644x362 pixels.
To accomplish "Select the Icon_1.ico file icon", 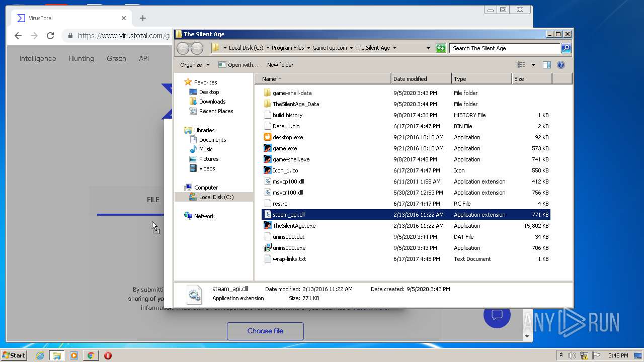I will click(268, 170).
